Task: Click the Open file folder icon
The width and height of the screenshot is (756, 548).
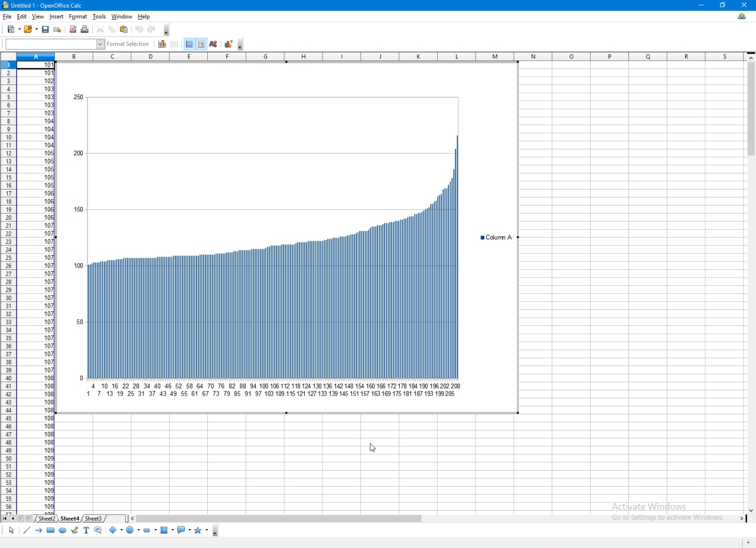Action: [x=28, y=30]
